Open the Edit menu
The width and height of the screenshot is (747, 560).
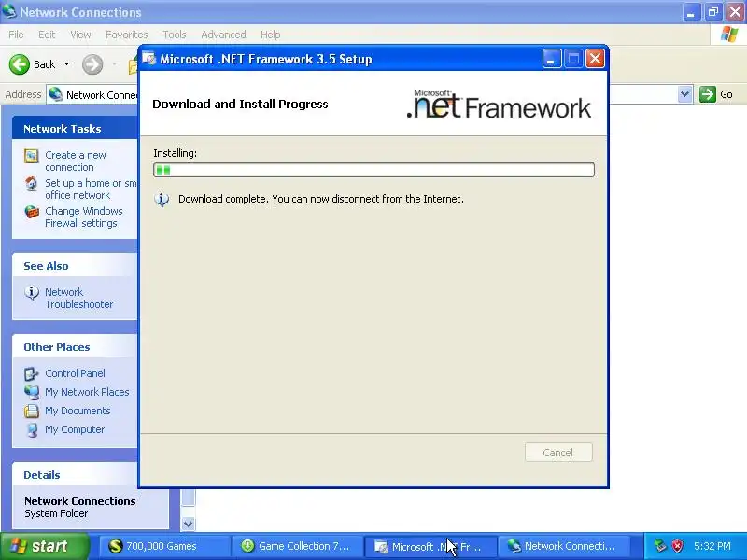click(47, 35)
